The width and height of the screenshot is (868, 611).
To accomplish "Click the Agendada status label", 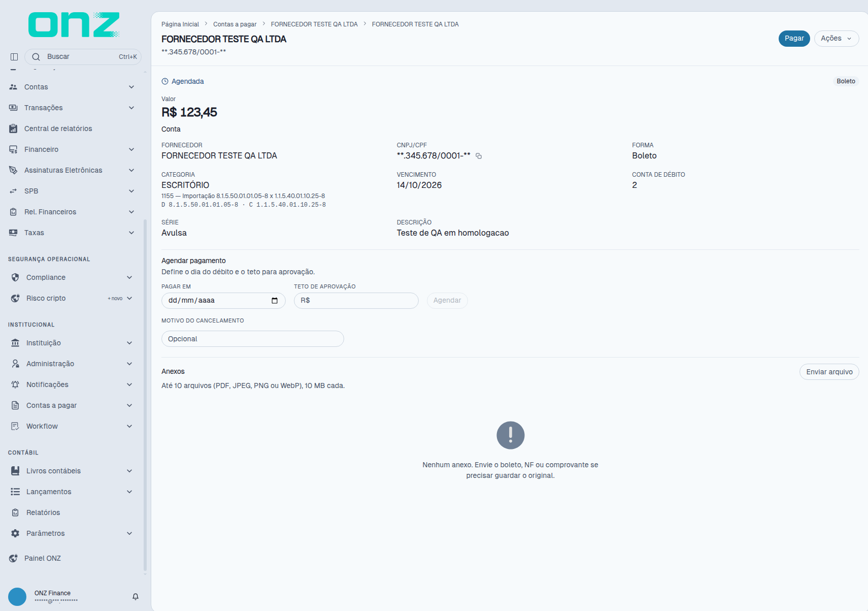I will tap(183, 81).
